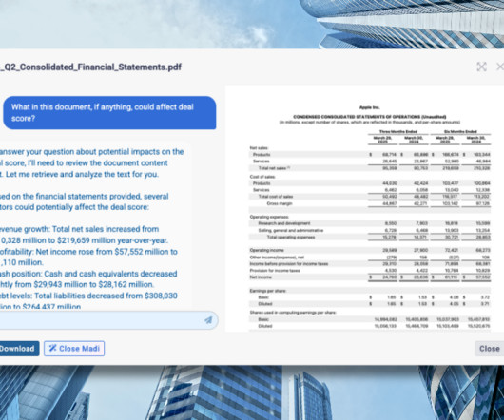The width and height of the screenshot is (504, 420).
Task: Click the paper plane send icon
Action: tap(208, 320)
